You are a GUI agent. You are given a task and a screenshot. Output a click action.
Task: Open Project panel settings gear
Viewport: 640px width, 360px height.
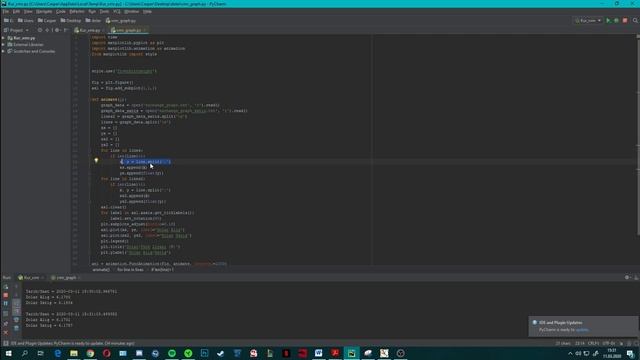tap(57, 30)
